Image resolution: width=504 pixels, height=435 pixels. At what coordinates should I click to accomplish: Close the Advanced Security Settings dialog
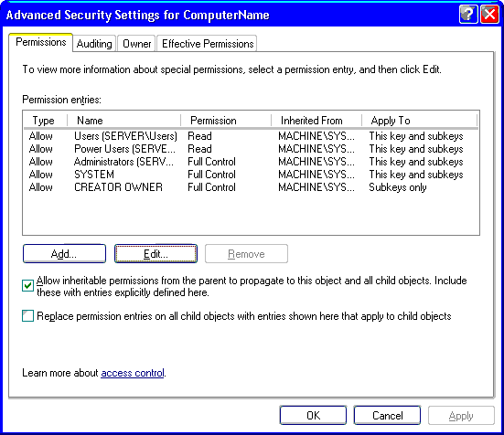click(x=489, y=15)
